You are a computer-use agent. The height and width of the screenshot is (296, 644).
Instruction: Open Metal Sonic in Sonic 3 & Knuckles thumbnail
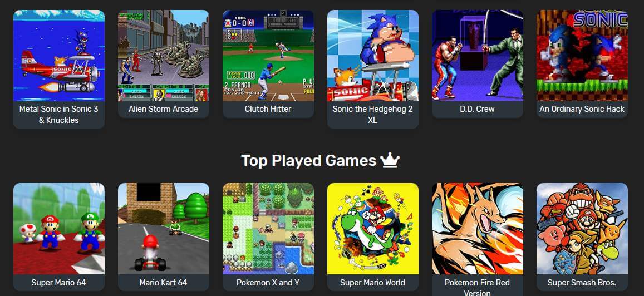(x=59, y=56)
